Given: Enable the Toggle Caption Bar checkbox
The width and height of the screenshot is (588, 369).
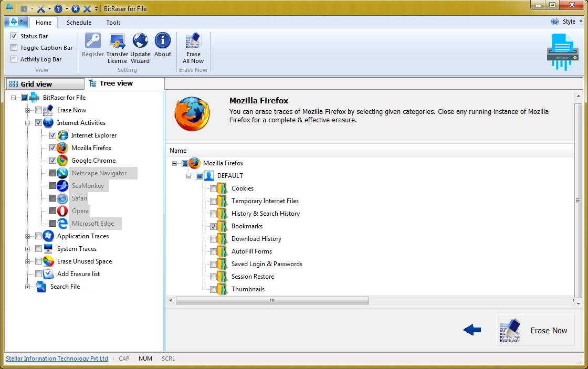Looking at the screenshot, I should [x=14, y=48].
